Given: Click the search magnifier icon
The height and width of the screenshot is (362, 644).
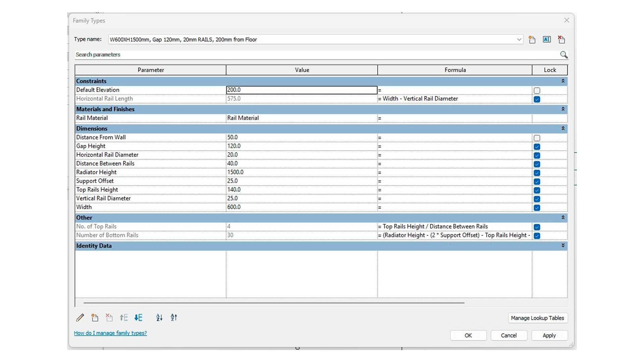Looking at the screenshot, I should (x=563, y=55).
